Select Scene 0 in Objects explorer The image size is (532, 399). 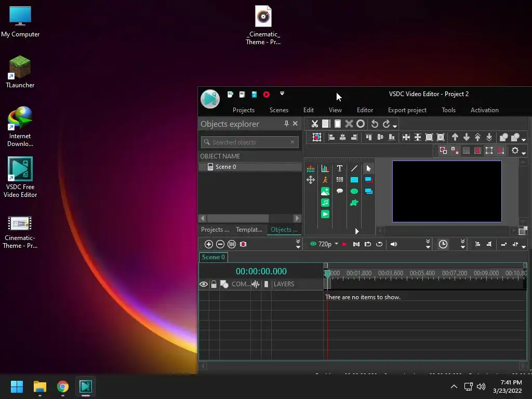coord(250,167)
